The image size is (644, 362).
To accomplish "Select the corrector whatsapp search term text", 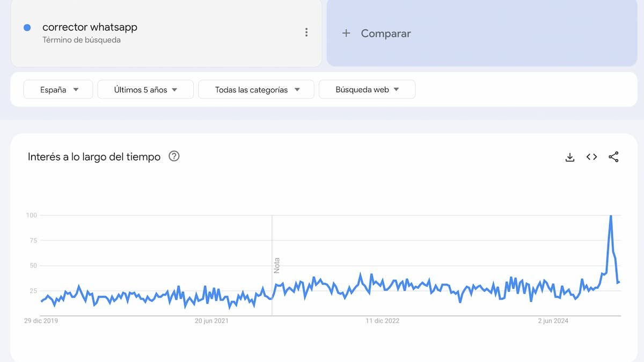I will click(x=90, y=27).
